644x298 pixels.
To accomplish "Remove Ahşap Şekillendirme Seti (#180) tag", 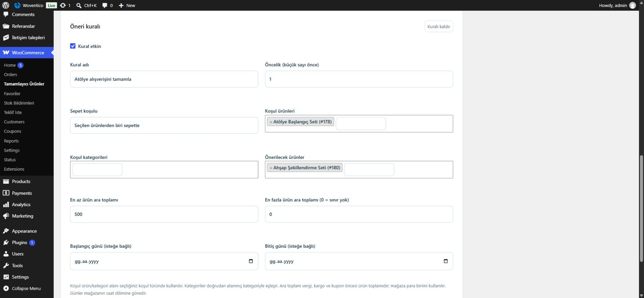I will click(x=271, y=168).
